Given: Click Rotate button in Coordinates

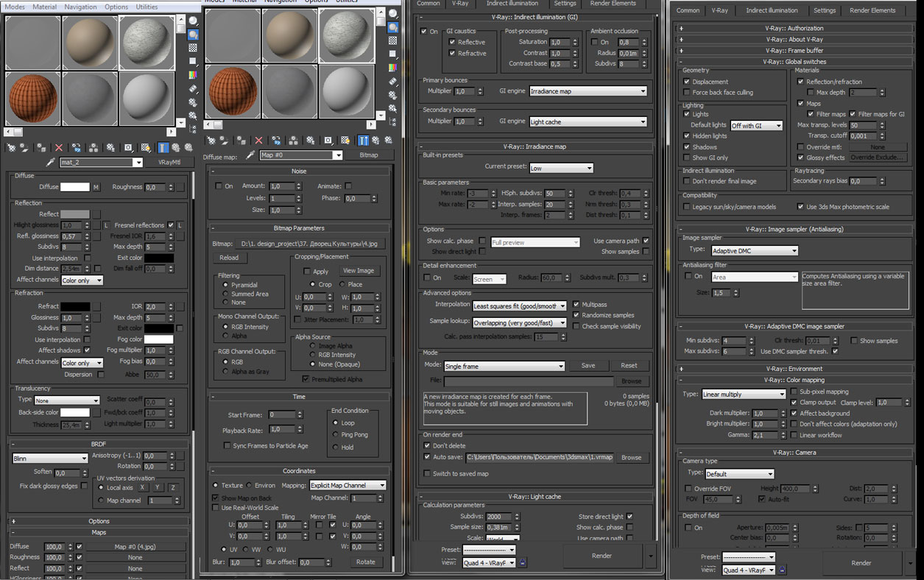Looking at the screenshot, I should [x=366, y=562].
